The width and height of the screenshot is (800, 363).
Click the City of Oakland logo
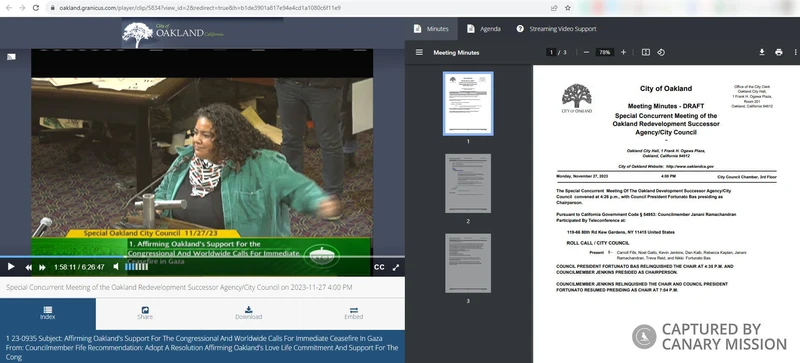pyautogui.click(x=172, y=34)
